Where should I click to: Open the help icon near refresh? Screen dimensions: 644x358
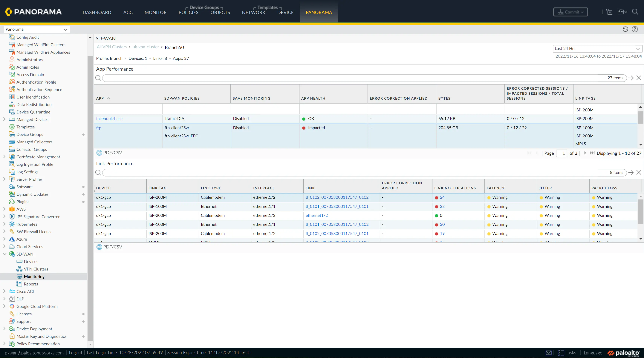[635, 29]
